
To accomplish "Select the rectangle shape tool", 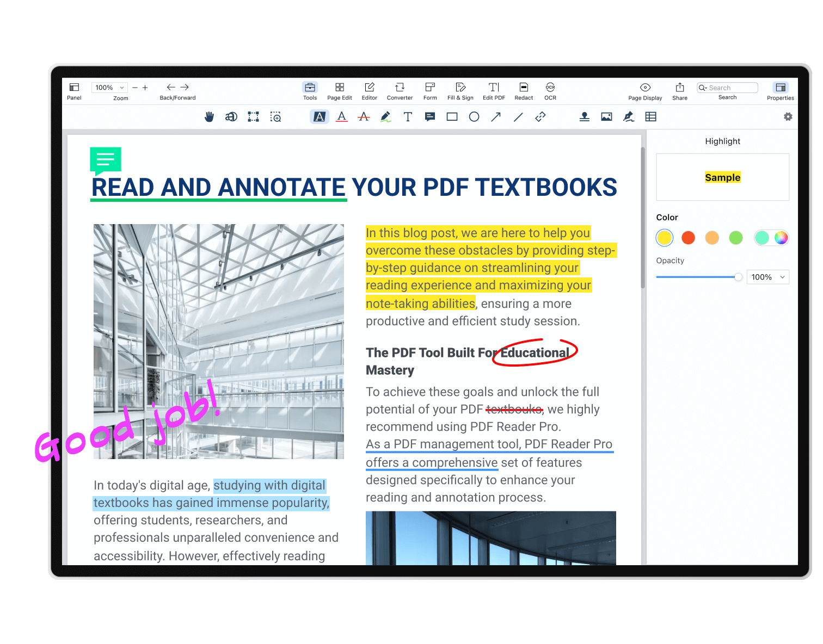I will click(452, 117).
